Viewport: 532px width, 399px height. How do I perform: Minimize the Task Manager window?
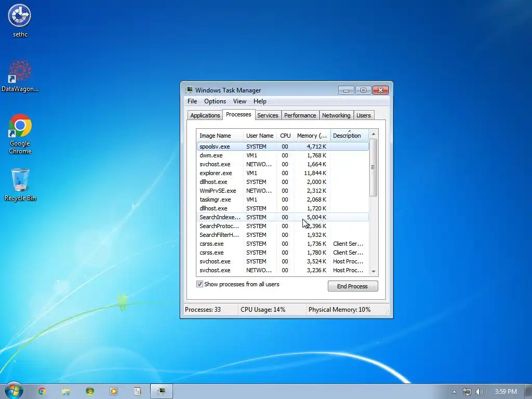(x=346, y=90)
